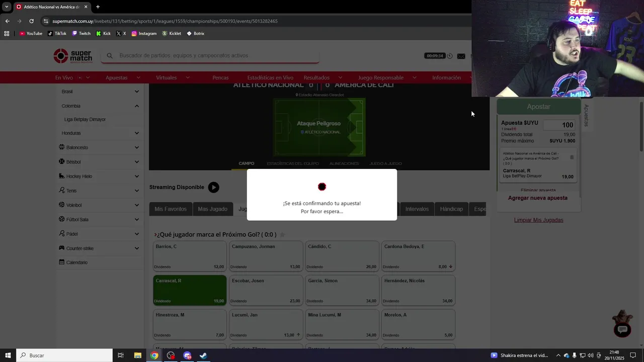Open the X bookmark
Screen dimensions: 644x362
(x=121, y=34)
